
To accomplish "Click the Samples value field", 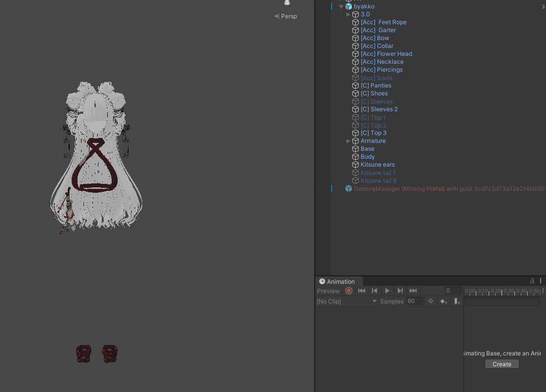I will click(415, 302).
